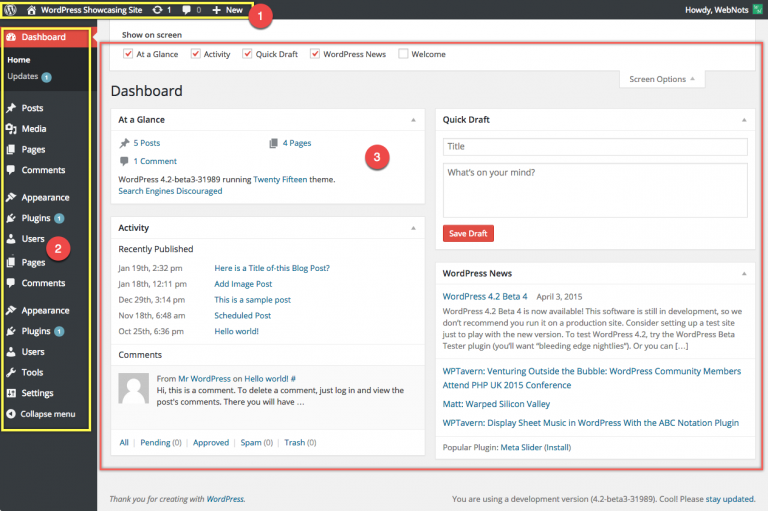Open the Twenty Fifteen theme link
768x511 pixels.
pyautogui.click(x=280, y=179)
